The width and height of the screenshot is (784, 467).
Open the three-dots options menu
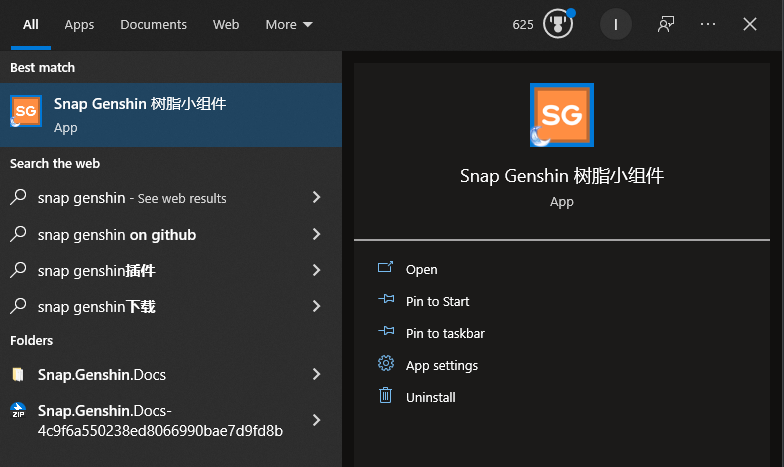[708, 24]
